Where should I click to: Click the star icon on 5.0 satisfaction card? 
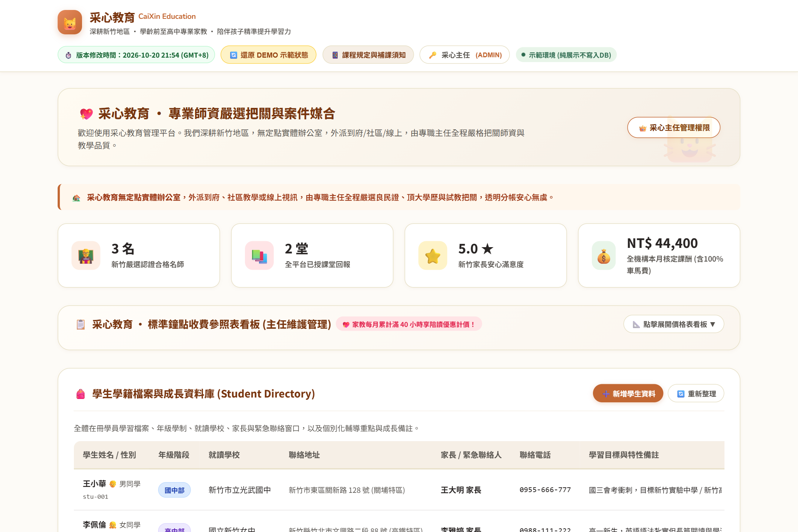tap(433, 255)
